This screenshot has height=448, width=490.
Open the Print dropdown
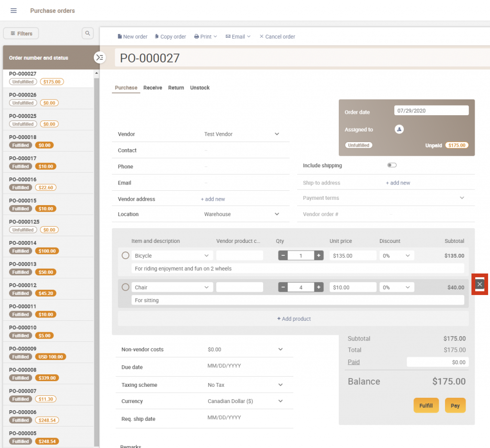205,36
